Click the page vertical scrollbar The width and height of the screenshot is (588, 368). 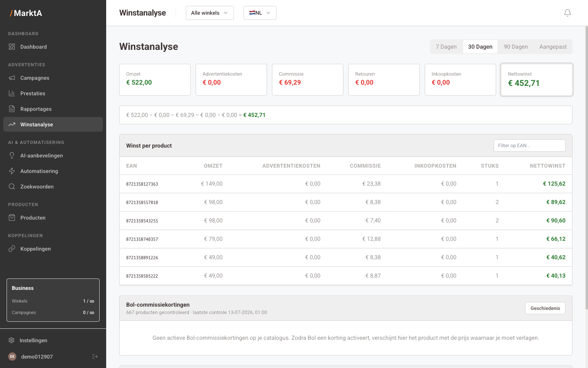pos(587,168)
